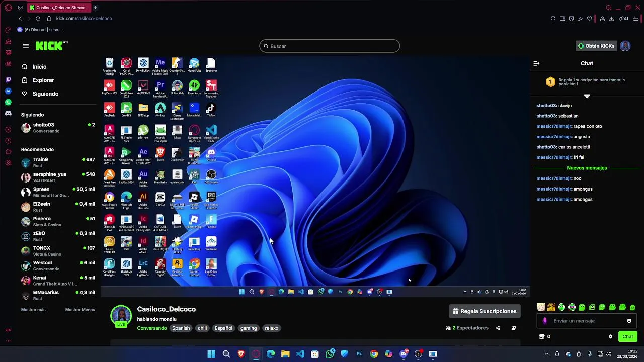Click Regala Suscripciones button
Screen dimensions: 644x362
(485, 311)
